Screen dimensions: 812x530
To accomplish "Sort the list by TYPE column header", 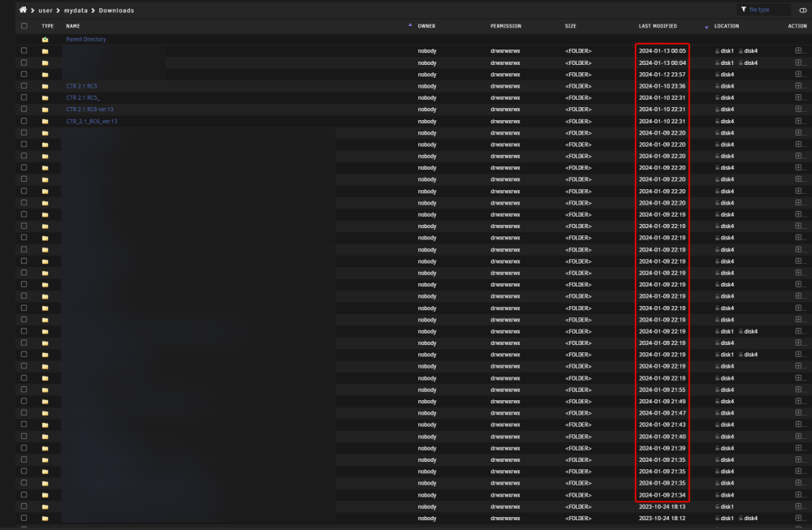I will pyautogui.click(x=48, y=26).
